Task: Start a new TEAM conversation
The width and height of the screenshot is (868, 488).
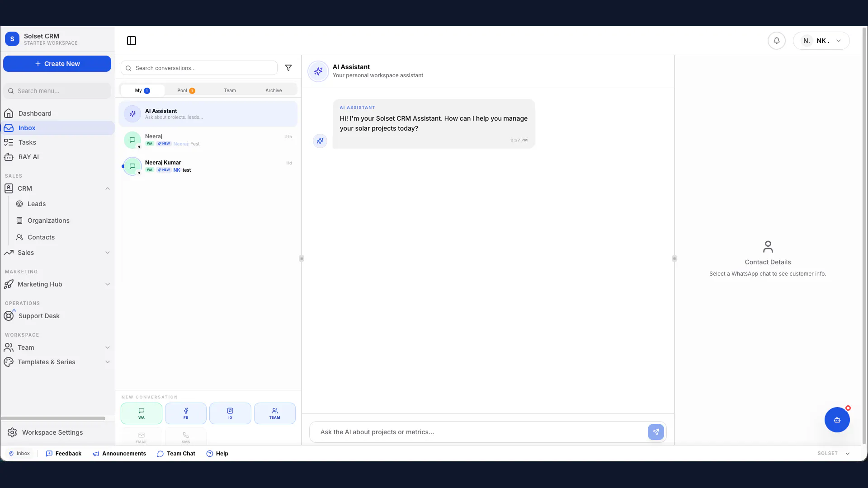Action: click(x=275, y=413)
